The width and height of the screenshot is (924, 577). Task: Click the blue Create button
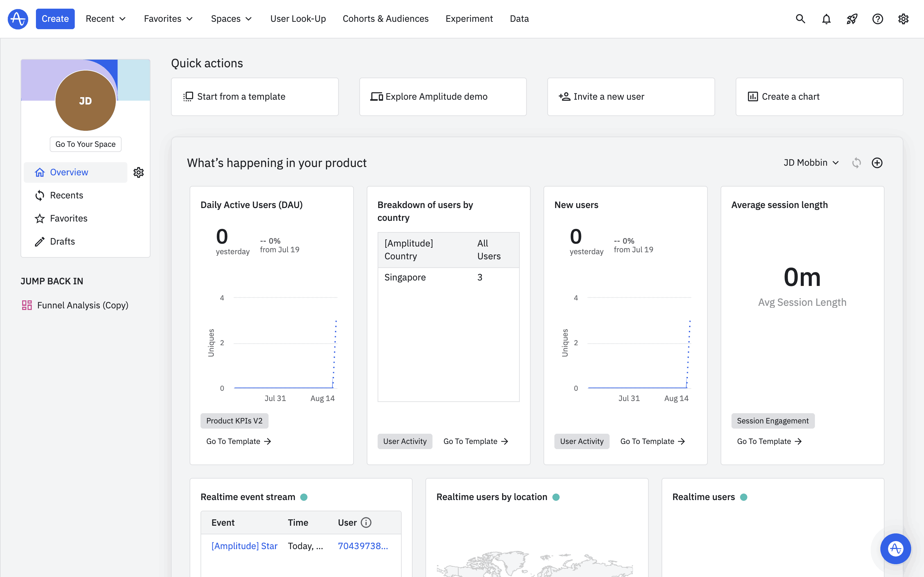[56, 19]
